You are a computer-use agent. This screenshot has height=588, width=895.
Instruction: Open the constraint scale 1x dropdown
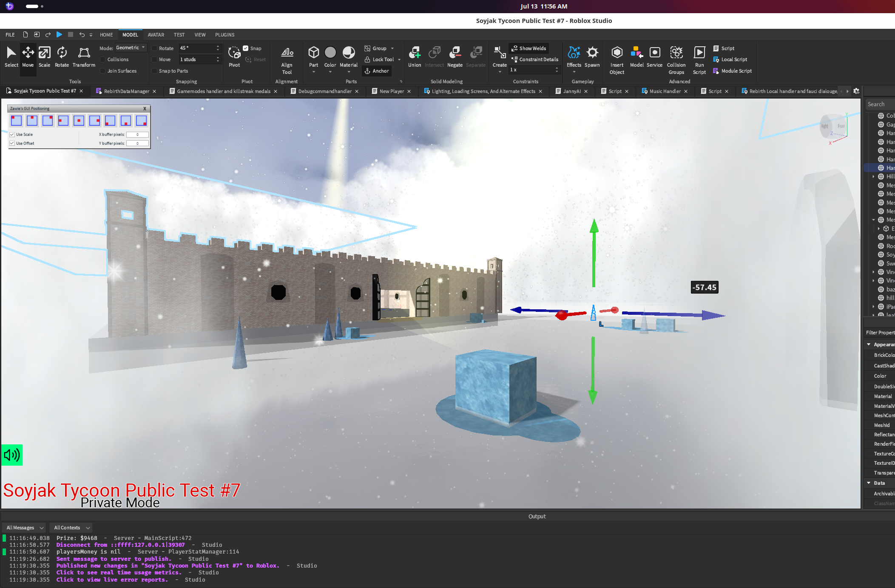pyautogui.click(x=534, y=70)
